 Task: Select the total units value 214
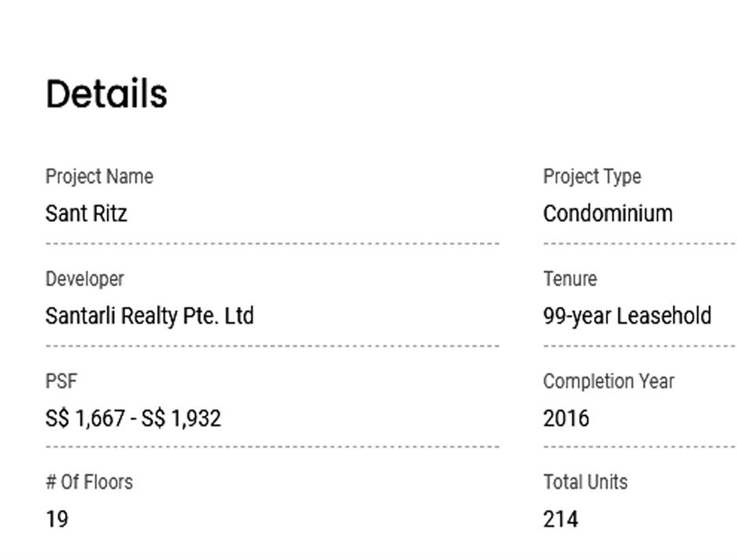560,519
